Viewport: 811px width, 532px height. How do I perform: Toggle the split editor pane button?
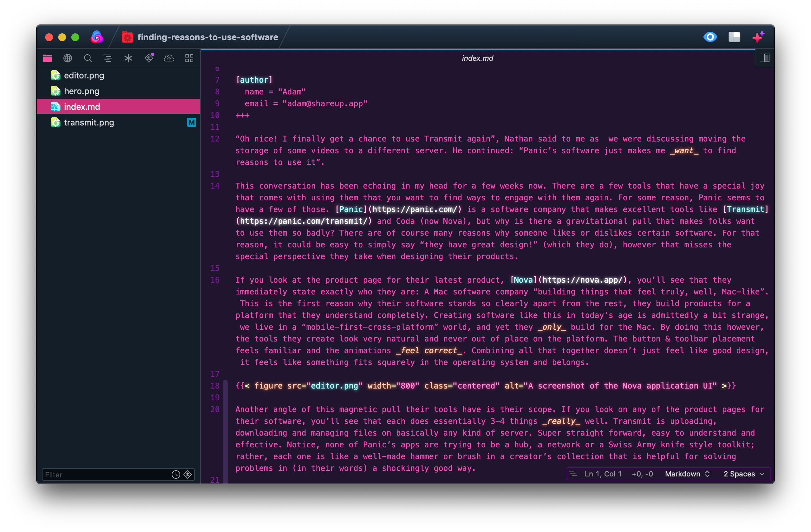(764, 58)
